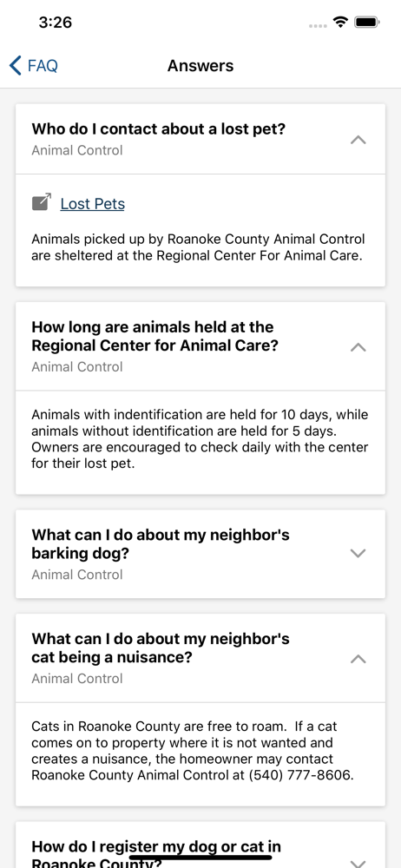Tap the back chevron icon beside FAQ
This screenshot has width=401, height=868.
click(15, 65)
